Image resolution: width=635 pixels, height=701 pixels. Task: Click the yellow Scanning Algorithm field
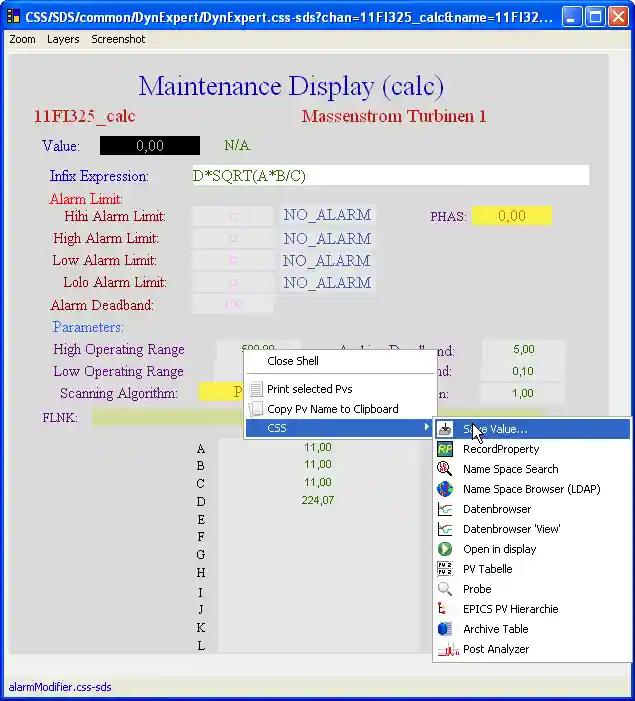[221, 392]
